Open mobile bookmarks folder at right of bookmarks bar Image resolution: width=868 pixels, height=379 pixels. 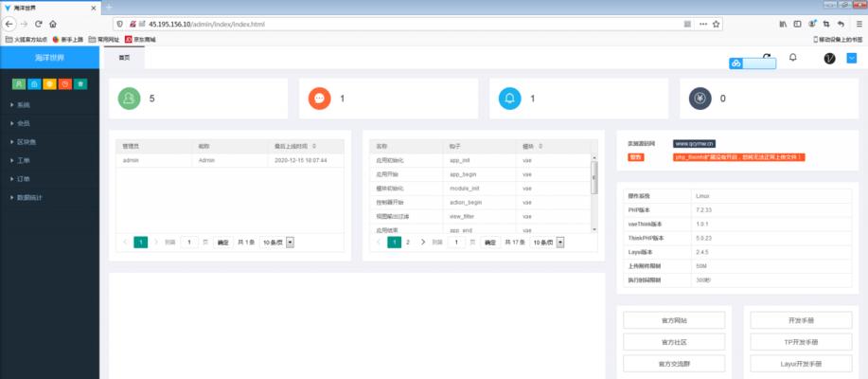click(x=838, y=40)
